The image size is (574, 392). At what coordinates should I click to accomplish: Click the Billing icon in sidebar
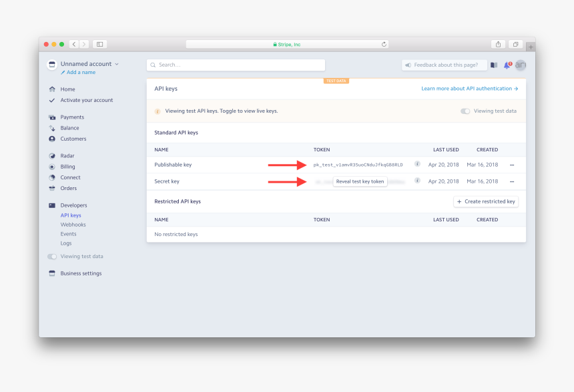pos(52,167)
